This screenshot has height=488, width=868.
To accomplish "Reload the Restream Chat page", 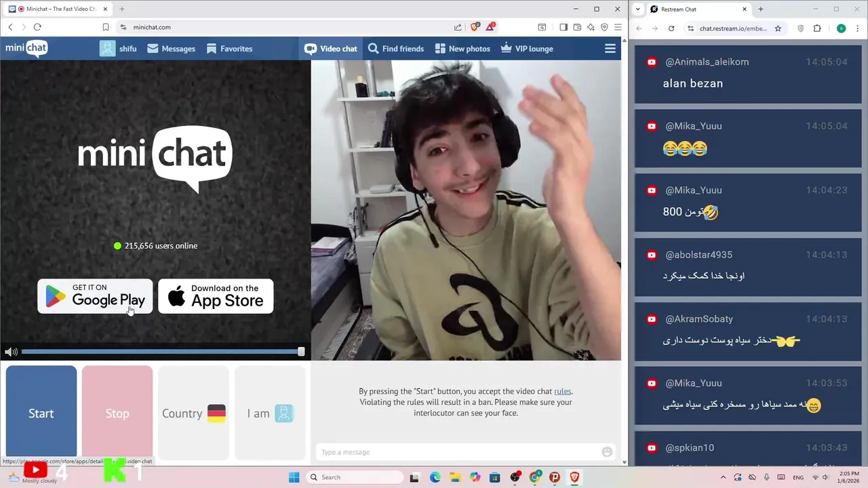I will [x=671, y=28].
